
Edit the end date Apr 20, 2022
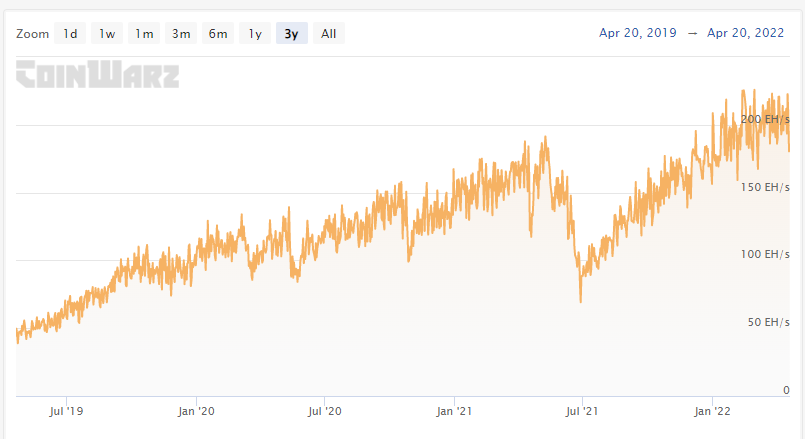point(746,32)
